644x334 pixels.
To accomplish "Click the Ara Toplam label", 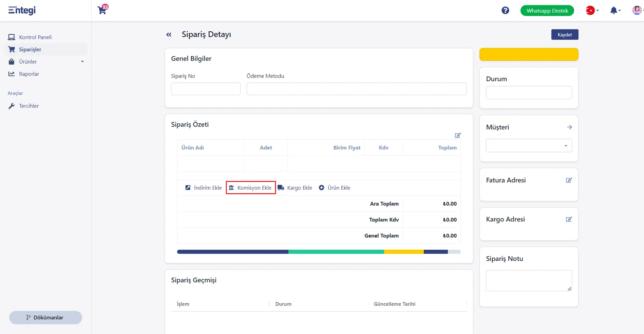I will tap(384, 204).
